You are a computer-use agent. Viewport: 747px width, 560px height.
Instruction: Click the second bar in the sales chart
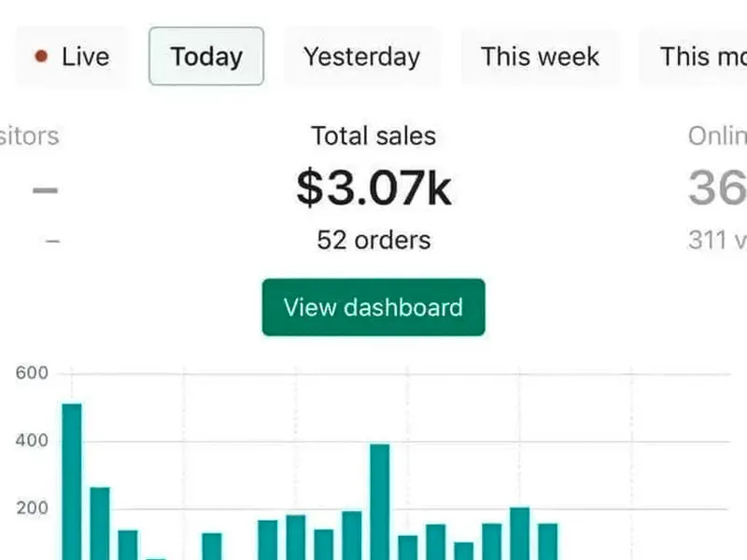[x=100, y=523]
